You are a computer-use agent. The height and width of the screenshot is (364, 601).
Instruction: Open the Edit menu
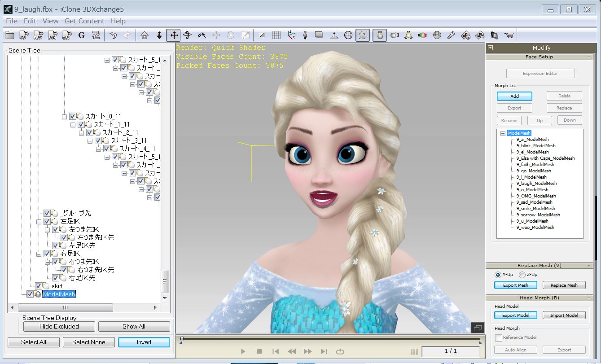[30, 21]
